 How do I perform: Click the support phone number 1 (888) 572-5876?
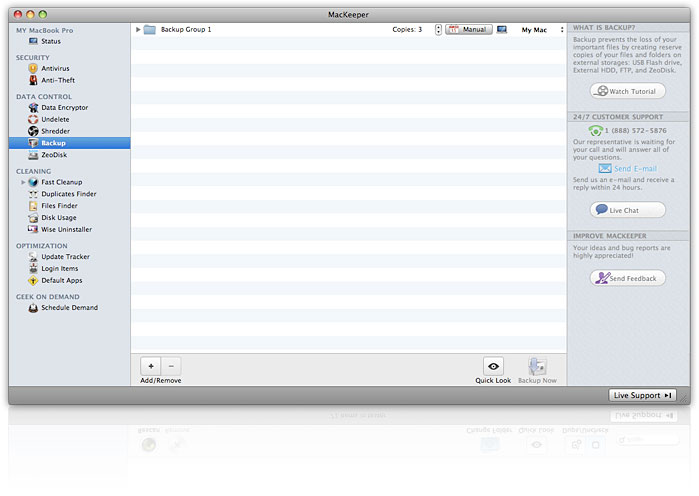[636, 131]
